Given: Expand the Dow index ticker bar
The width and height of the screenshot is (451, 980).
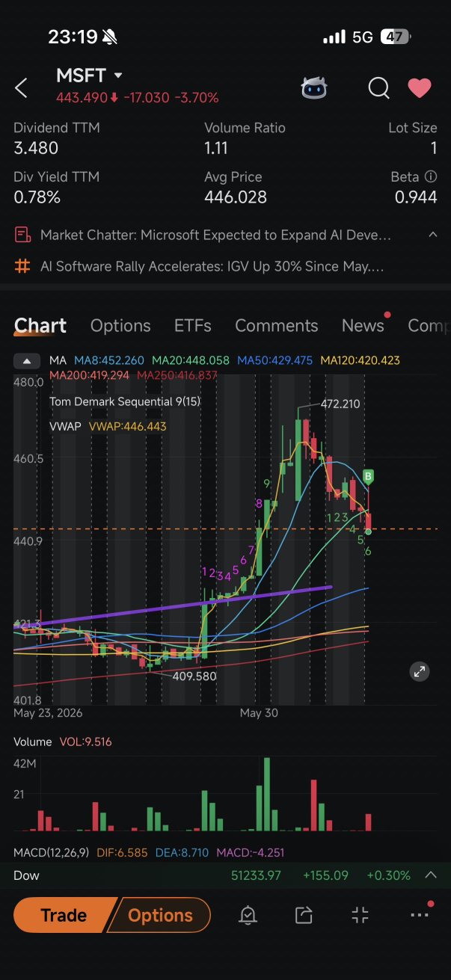Looking at the screenshot, I should pyautogui.click(x=431, y=875).
